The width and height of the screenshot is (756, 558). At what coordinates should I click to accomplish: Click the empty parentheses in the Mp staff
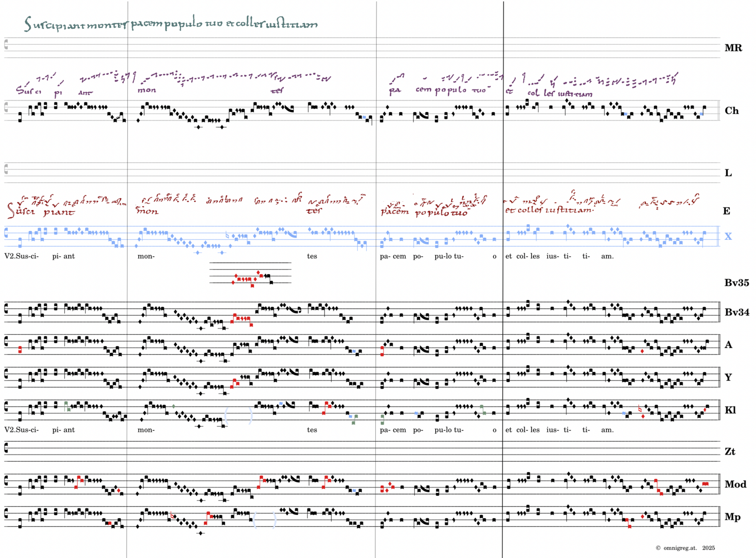click(x=265, y=520)
